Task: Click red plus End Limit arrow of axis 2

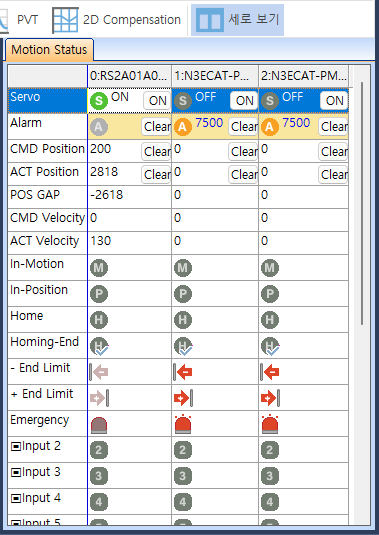Action: click(x=271, y=398)
